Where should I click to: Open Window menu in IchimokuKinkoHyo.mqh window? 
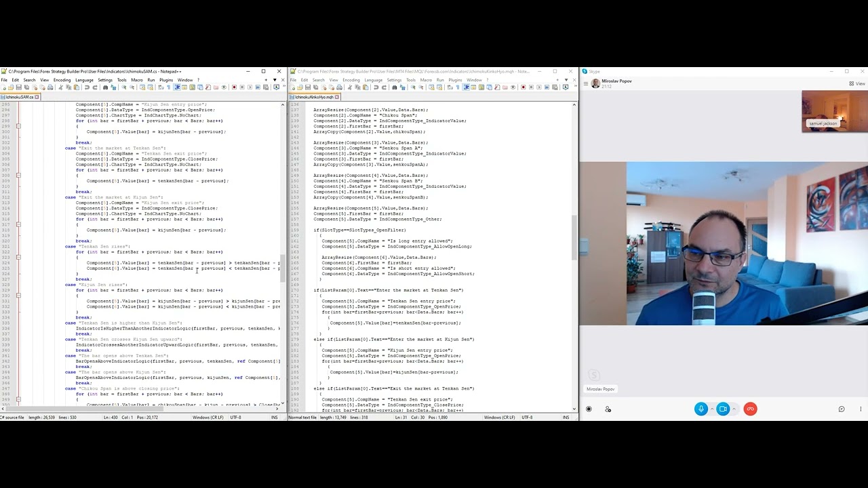pyautogui.click(x=474, y=80)
